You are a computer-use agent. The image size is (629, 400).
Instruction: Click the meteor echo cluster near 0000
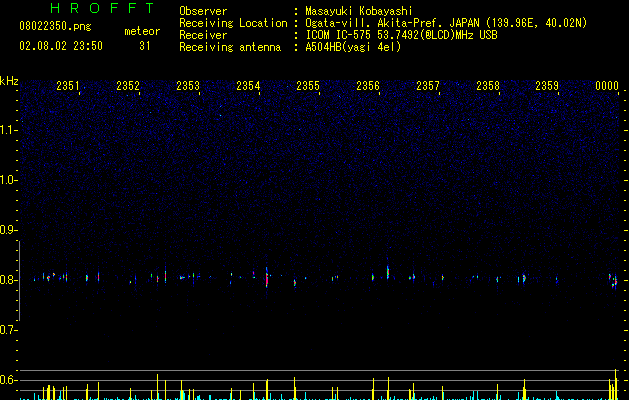click(x=613, y=280)
